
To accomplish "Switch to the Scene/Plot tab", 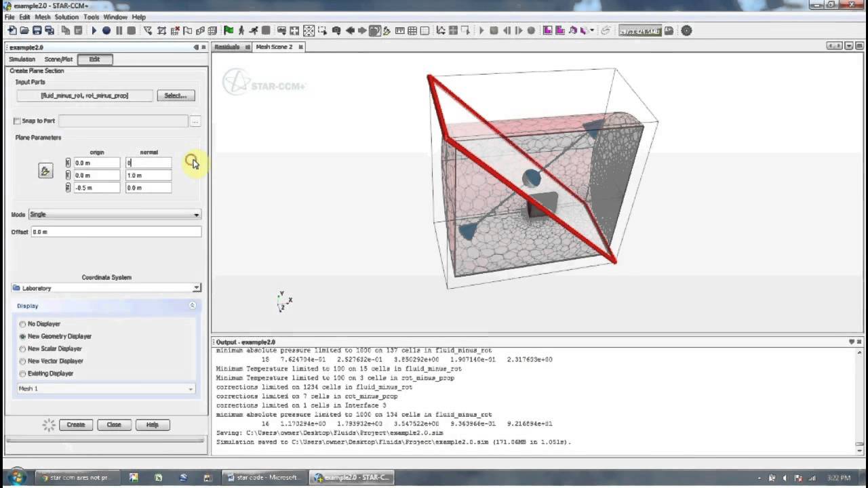I will (x=58, y=59).
